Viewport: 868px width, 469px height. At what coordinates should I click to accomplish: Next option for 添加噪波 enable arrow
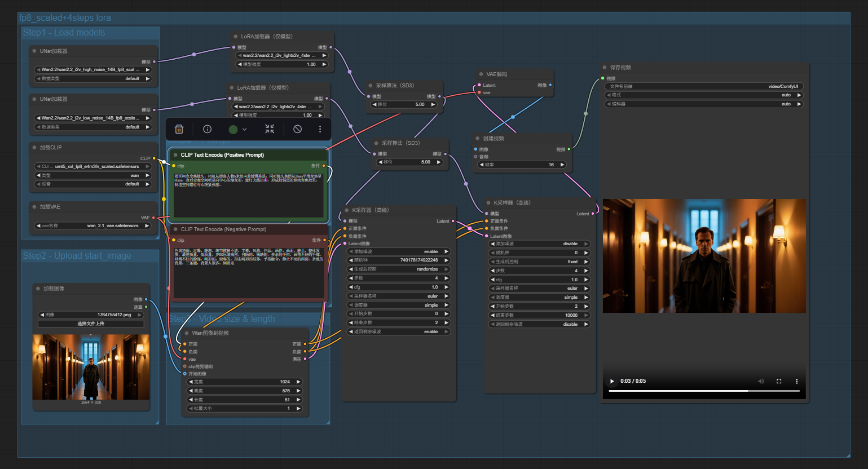[x=446, y=251]
